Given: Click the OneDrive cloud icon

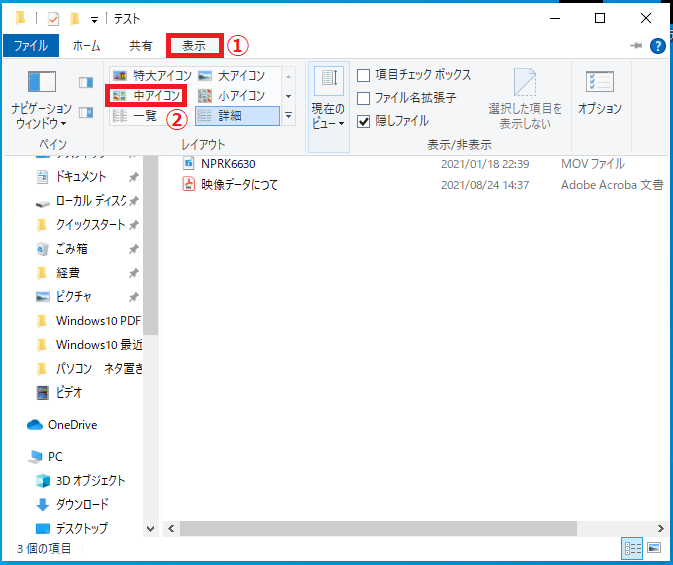Looking at the screenshot, I should pyautogui.click(x=35, y=425).
